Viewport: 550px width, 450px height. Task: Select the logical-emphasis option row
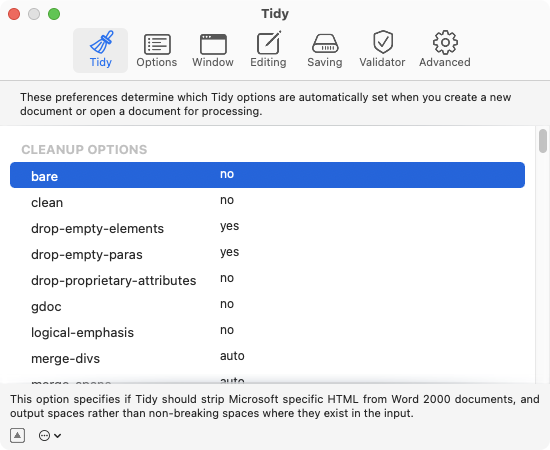(267, 332)
